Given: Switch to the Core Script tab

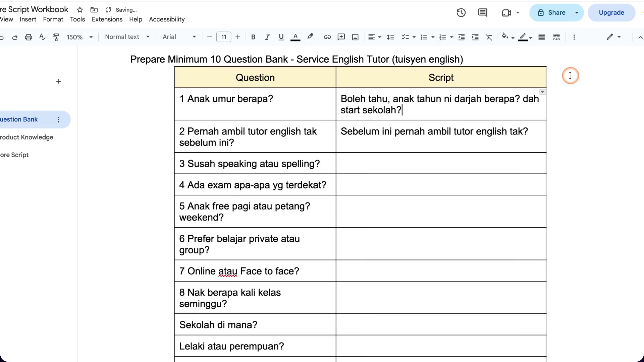Looking at the screenshot, I should (14, 155).
